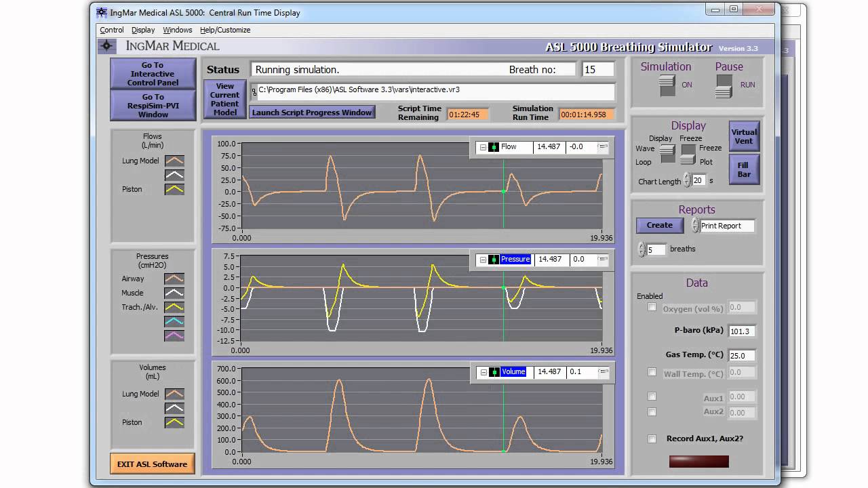Open the Virtual Vent button
The width and height of the screenshot is (868, 488).
coord(744,136)
